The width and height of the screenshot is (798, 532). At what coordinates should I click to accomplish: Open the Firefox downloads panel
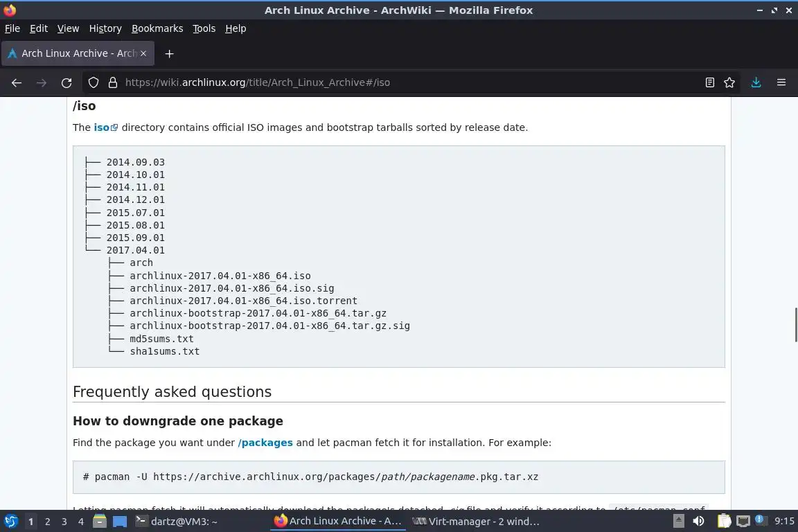756,82
